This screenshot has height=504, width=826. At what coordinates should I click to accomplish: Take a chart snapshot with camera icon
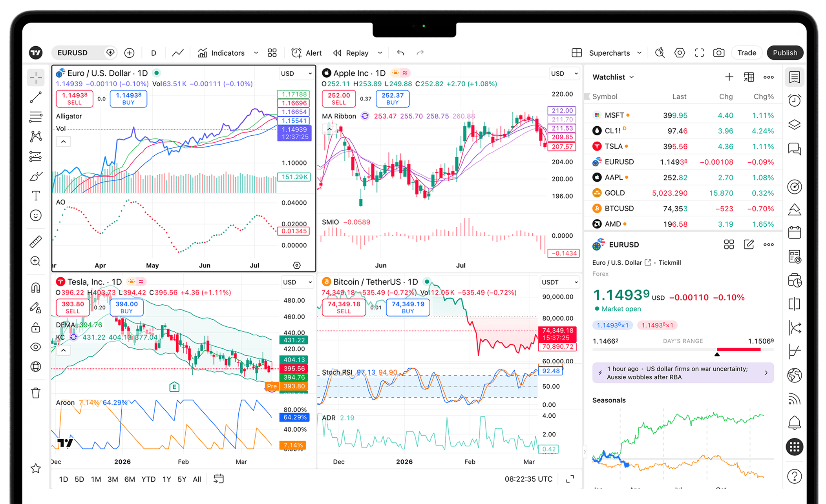point(718,53)
